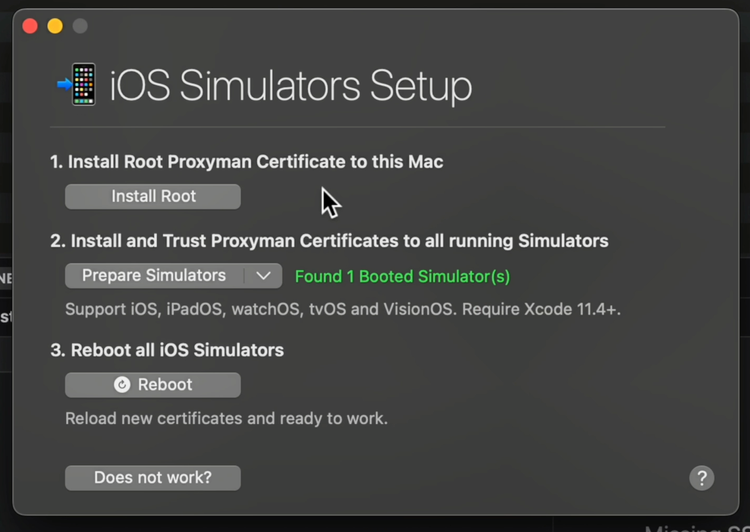Click step 2 'Install and Trust Proxyman Certificates' heading
The image size is (750, 532).
click(330, 241)
